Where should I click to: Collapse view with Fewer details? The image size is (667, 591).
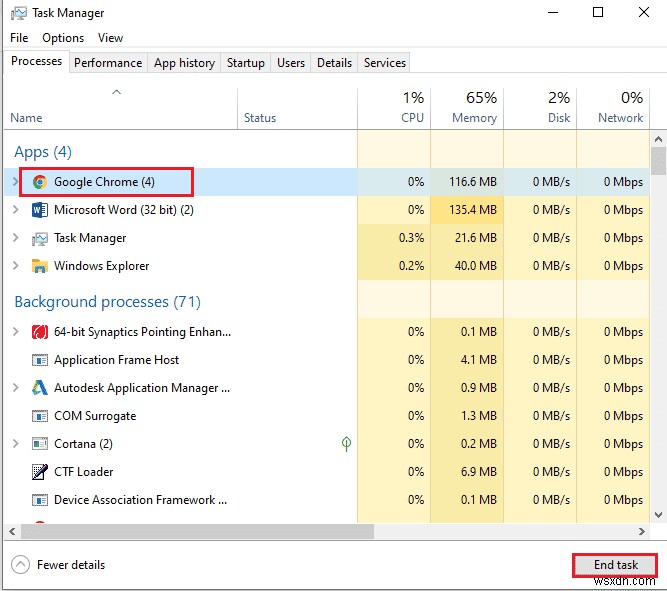pos(59,565)
